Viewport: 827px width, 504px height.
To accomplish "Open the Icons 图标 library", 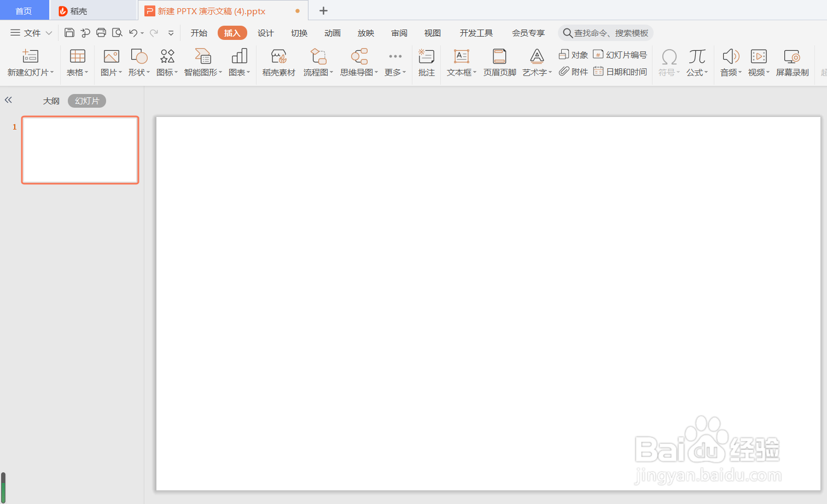I will (x=167, y=56).
